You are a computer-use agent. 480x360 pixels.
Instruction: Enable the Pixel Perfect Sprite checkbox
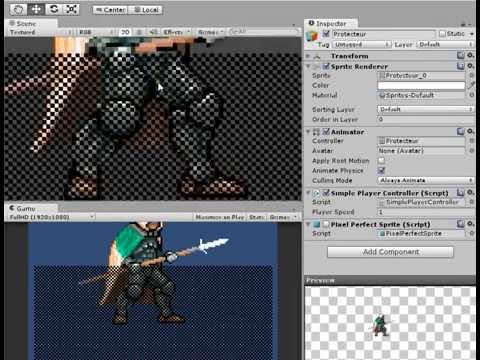click(x=326, y=224)
